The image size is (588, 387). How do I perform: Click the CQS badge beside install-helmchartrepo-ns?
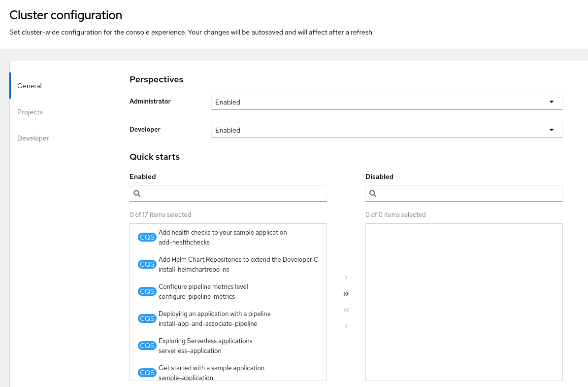(x=147, y=264)
